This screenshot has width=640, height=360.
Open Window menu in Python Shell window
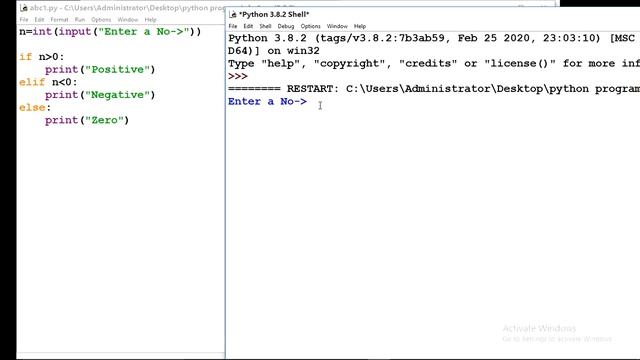(337, 26)
